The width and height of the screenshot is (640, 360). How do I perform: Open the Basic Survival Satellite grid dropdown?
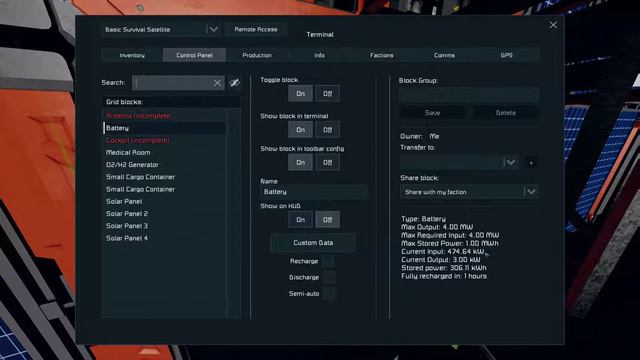(160, 29)
